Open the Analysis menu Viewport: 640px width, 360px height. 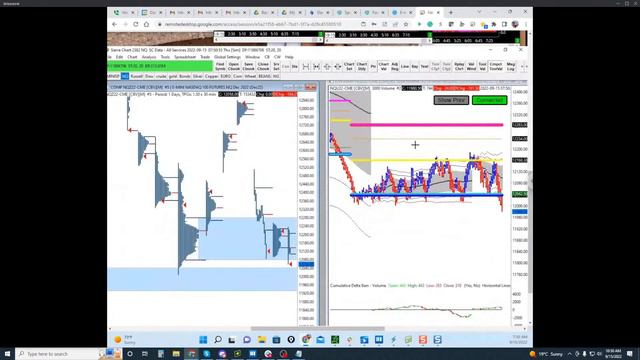coord(149,57)
